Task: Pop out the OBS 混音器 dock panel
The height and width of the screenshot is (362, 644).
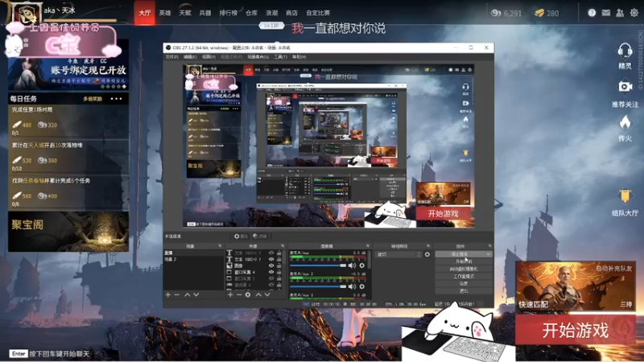Action: pos(367,246)
